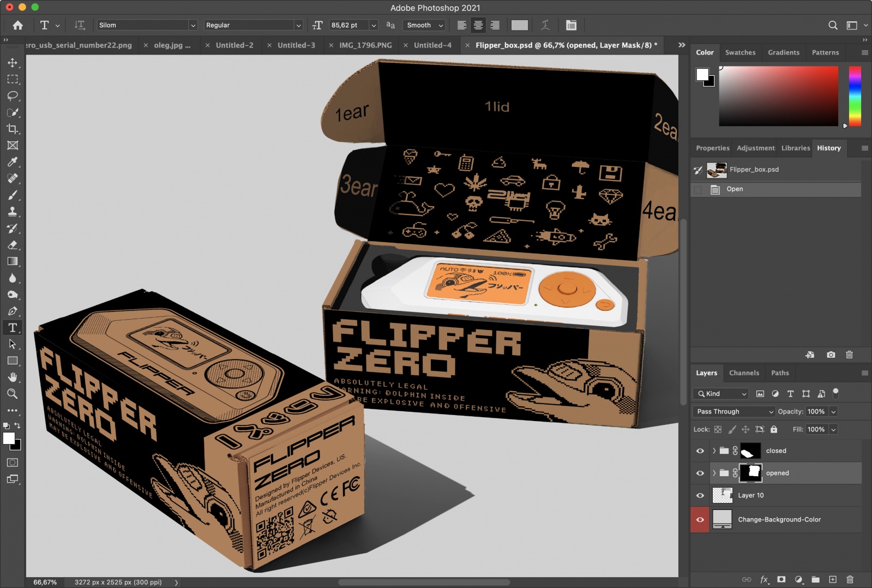872x588 pixels.
Task: Select the History Brush tool
Action: [13, 228]
